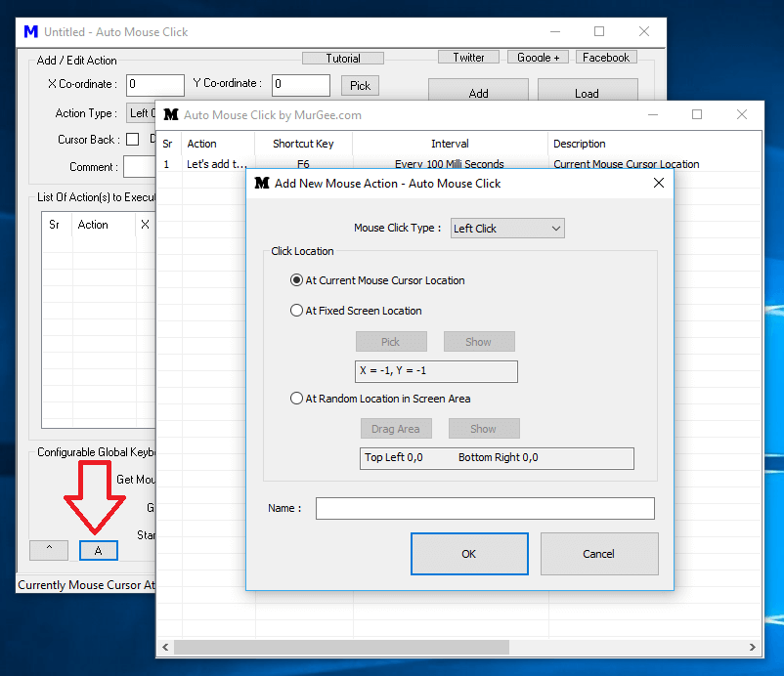Image resolution: width=784 pixels, height=676 pixels.
Task: Open the Facebook page
Action: pyautogui.click(x=606, y=57)
